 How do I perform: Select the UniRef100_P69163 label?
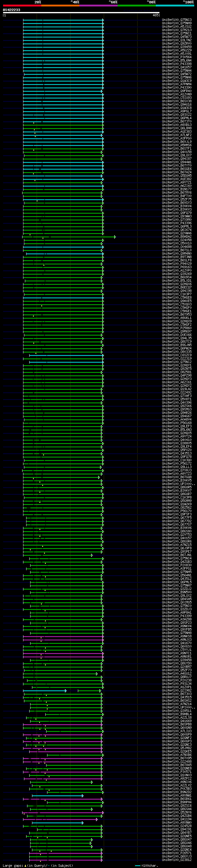pos(177,267)
